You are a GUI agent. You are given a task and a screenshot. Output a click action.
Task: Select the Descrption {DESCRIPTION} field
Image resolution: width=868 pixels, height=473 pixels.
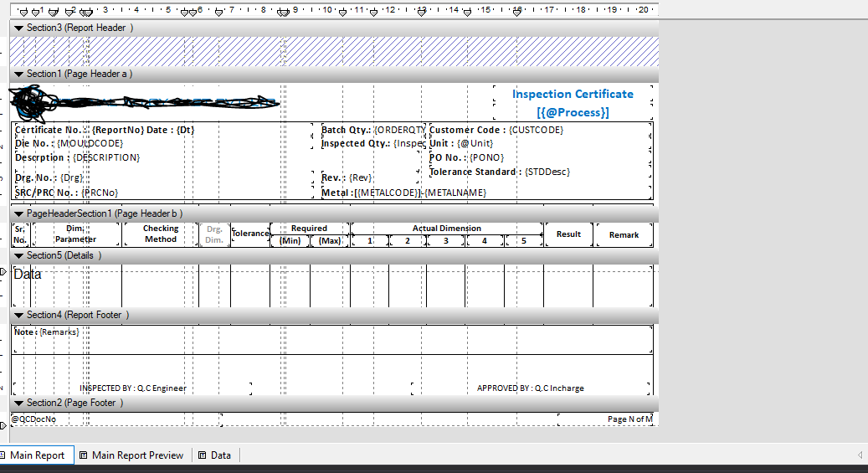(78, 158)
